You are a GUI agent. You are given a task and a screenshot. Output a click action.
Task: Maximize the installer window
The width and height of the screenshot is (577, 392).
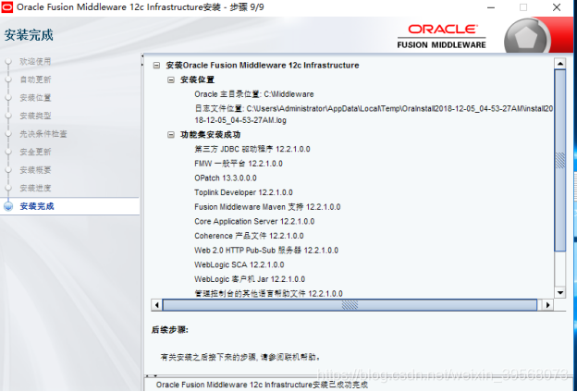tap(523, 7)
